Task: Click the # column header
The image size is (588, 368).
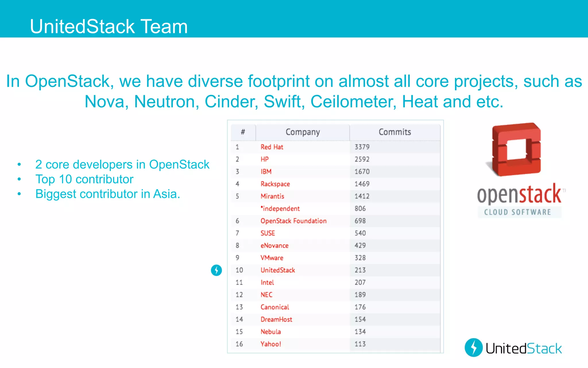Action: pyautogui.click(x=243, y=132)
